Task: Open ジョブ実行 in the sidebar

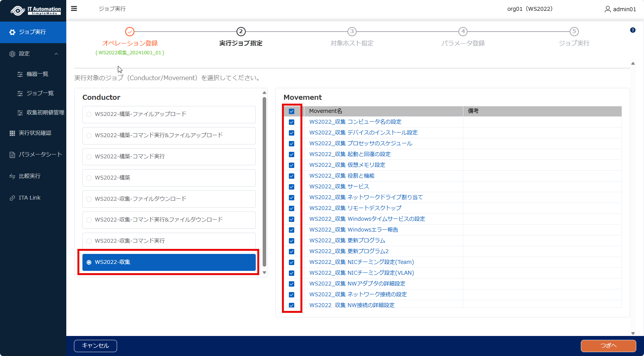Action: (x=33, y=32)
